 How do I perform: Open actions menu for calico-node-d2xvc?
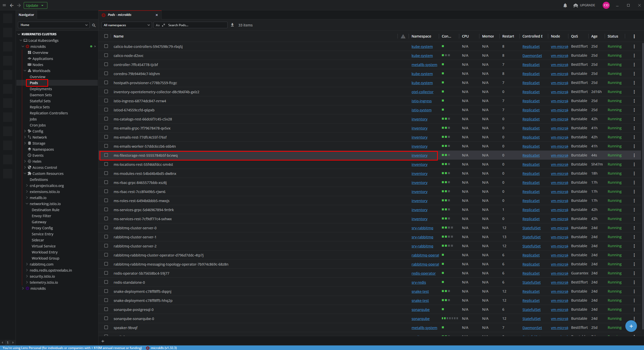point(634,55)
